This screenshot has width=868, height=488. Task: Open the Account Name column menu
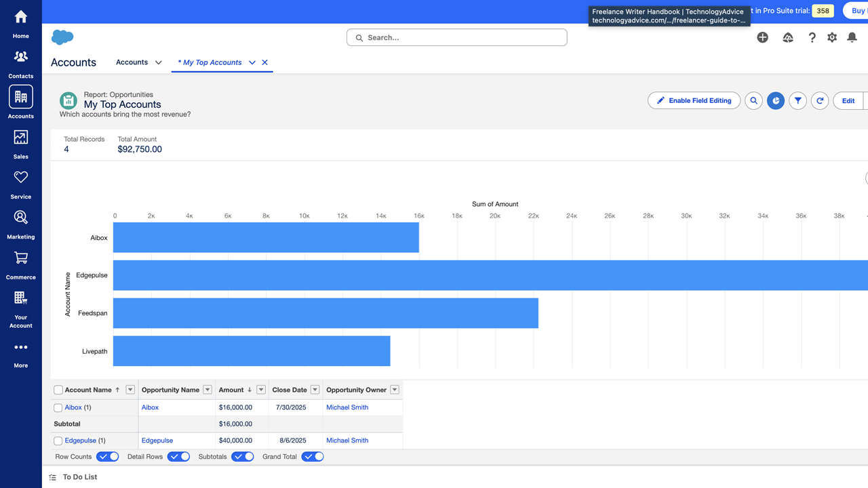pyautogui.click(x=130, y=390)
